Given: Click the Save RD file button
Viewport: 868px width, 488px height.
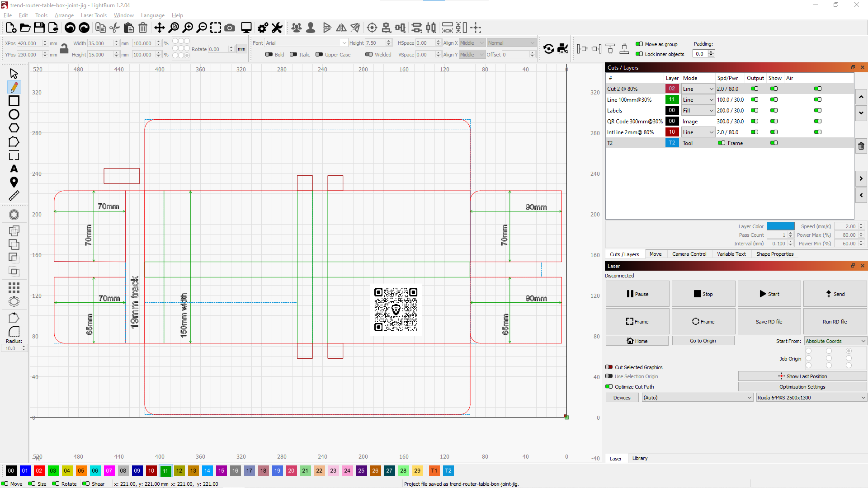Looking at the screenshot, I should point(769,321).
